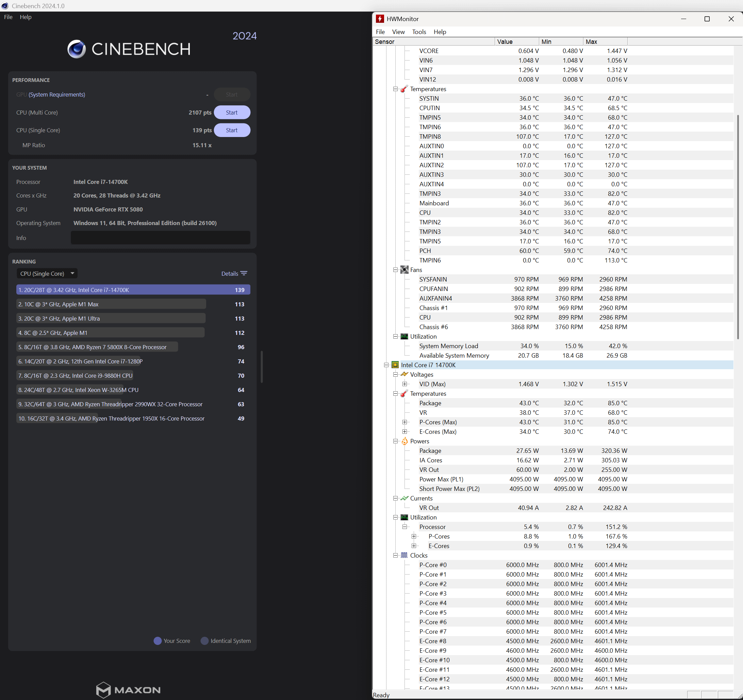
Task: Select the Threadripper 1950X ranking row
Action: [x=133, y=419]
